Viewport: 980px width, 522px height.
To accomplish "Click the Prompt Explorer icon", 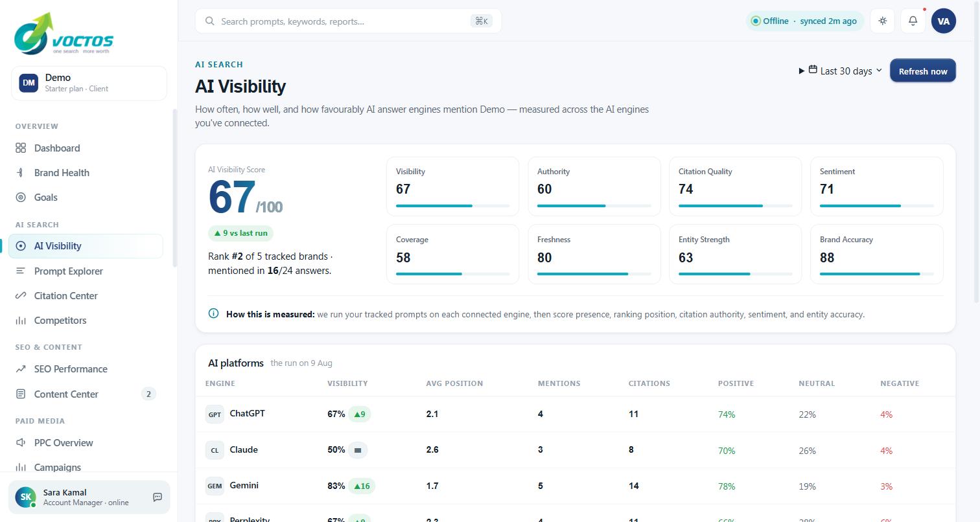I will click(21, 271).
